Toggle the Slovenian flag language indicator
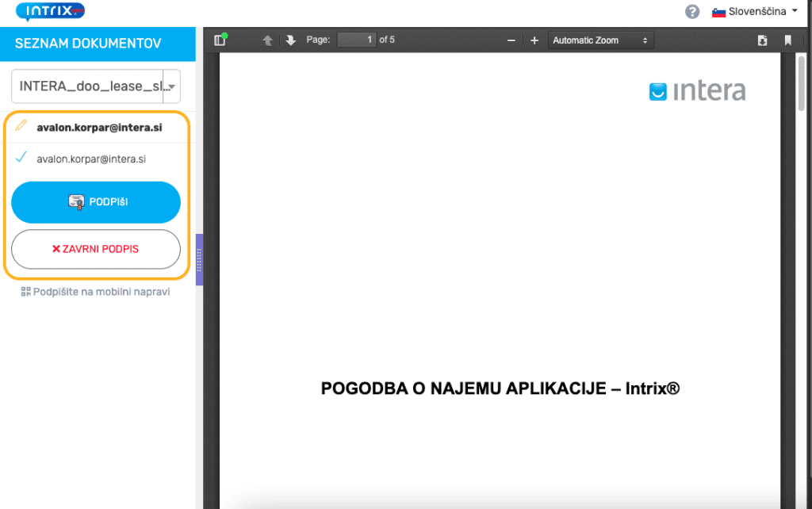The image size is (812, 509). tap(721, 11)
